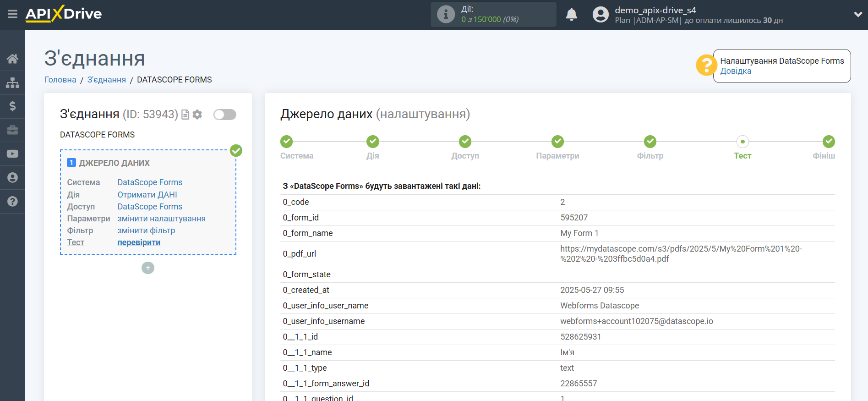This screenshot has width=868, height=401.
Task: Toggle the connection on/off switch
Action: 225,115
